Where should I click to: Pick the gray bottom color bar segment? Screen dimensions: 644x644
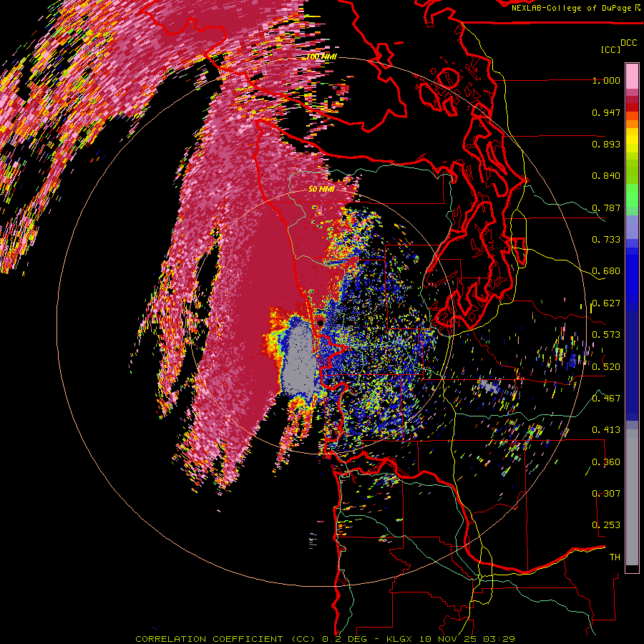point(632,497)
